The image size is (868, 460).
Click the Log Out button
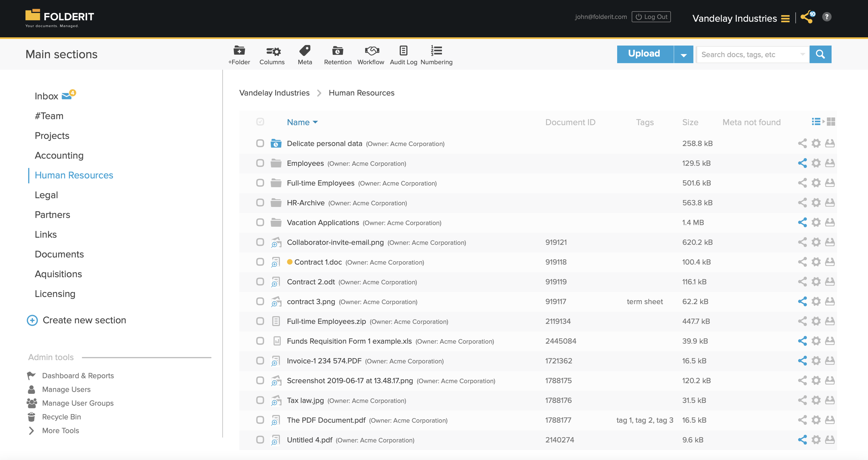tap(651, 17)
